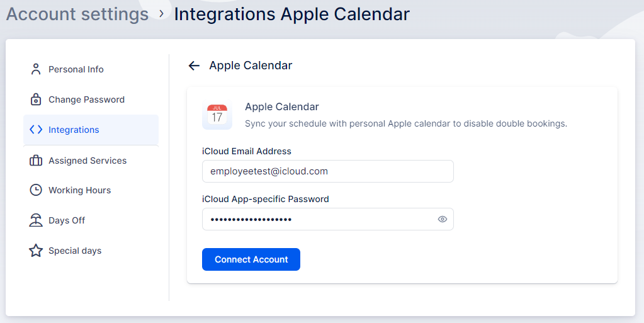Click the Working Hours clock icon
Screen dimensions: 644x323
click(36, 190)
